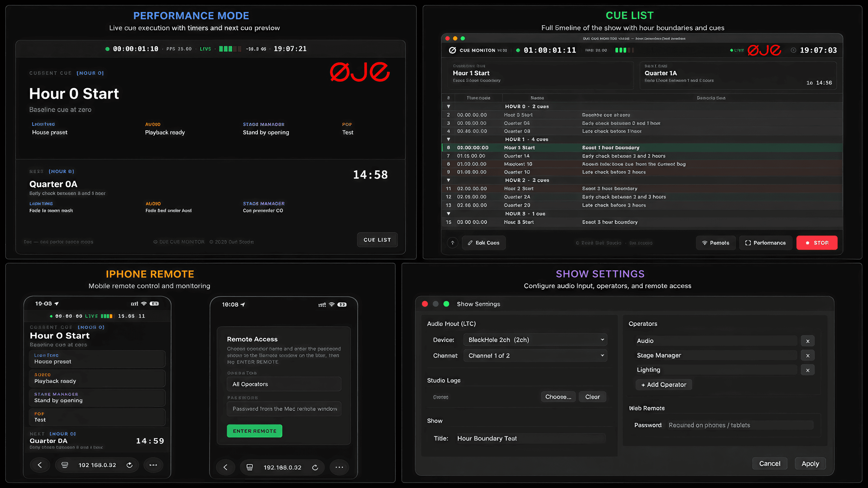Open CUE LIST from Performance Mode

click(377, 240)
